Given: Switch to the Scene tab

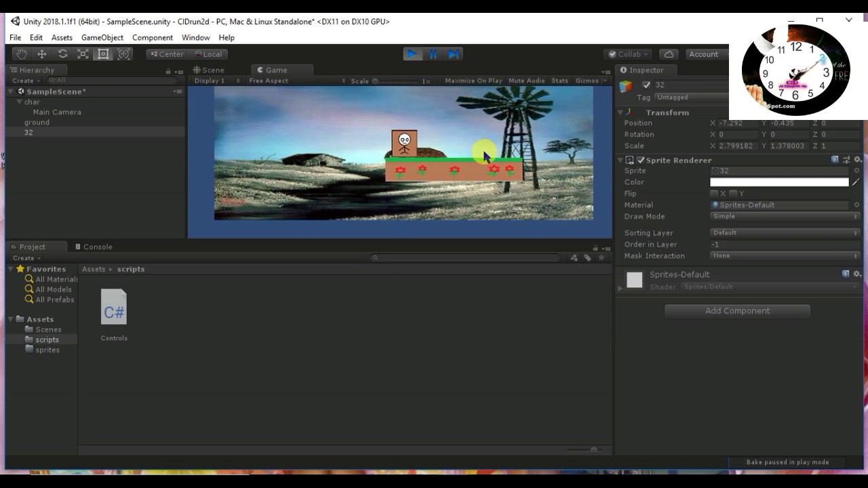Looking at the screenshot, I should click(209, 70).
